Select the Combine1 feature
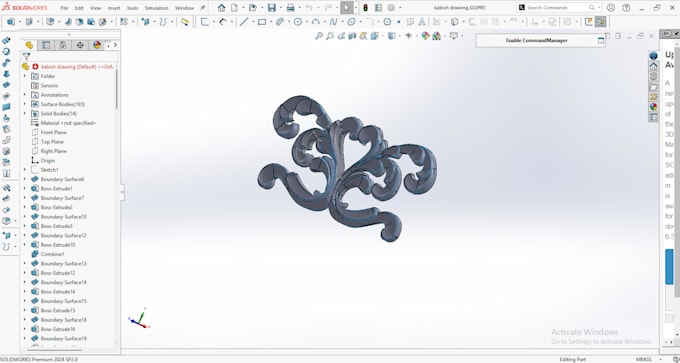This screenshot has height=363, width=680. [52, 254]
